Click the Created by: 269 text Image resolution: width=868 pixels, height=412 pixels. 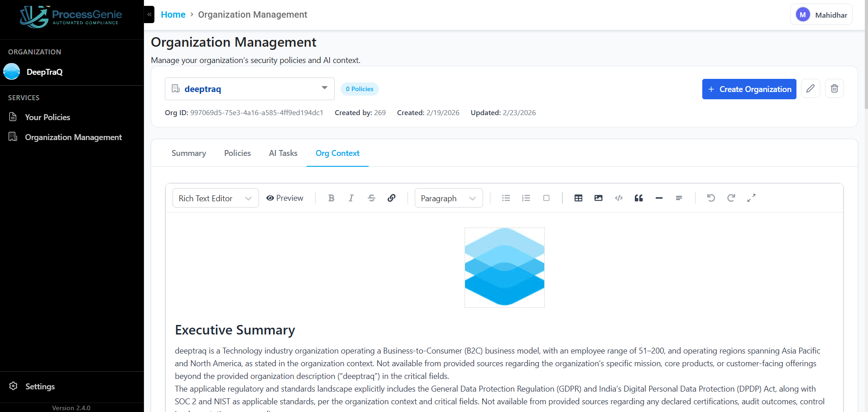[360, 112]
